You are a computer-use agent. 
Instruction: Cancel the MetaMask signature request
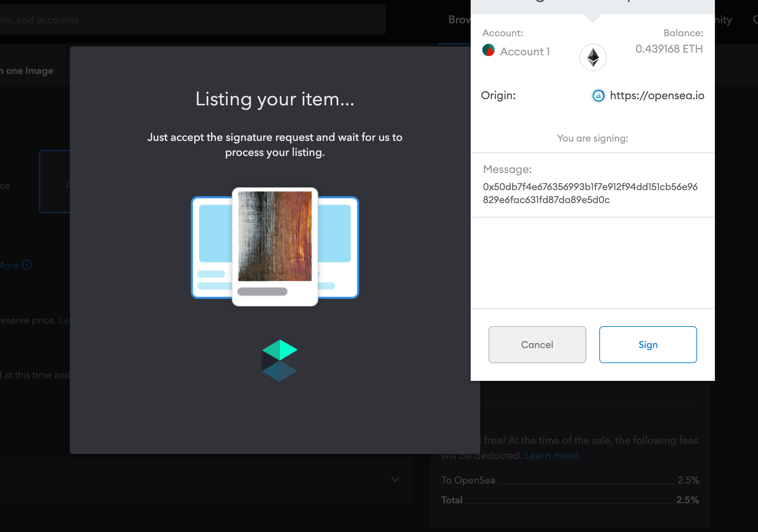(537, 345)
